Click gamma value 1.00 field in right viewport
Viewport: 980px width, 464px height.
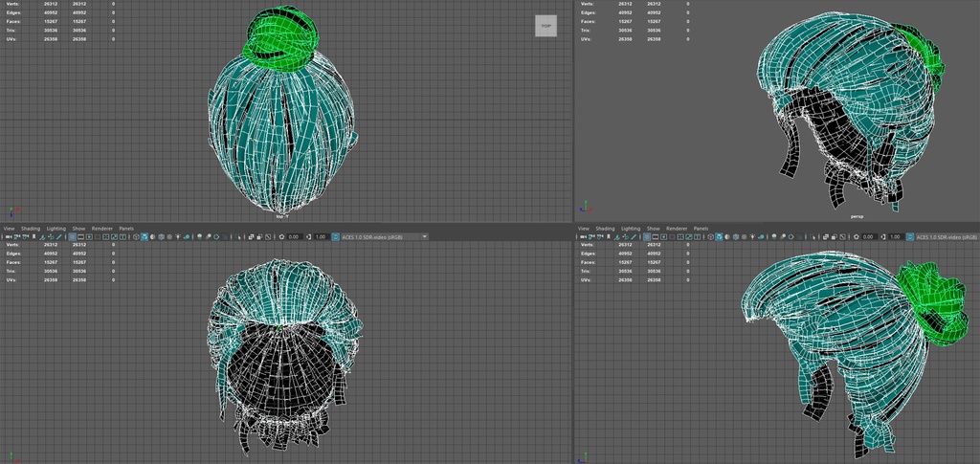pyautogui.click(x=895, y=236)
